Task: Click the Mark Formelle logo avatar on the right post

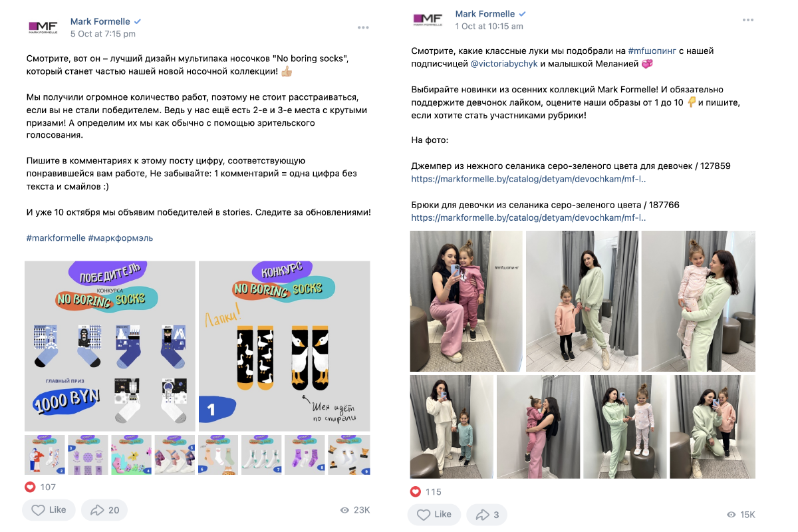Action: point(428,20)
